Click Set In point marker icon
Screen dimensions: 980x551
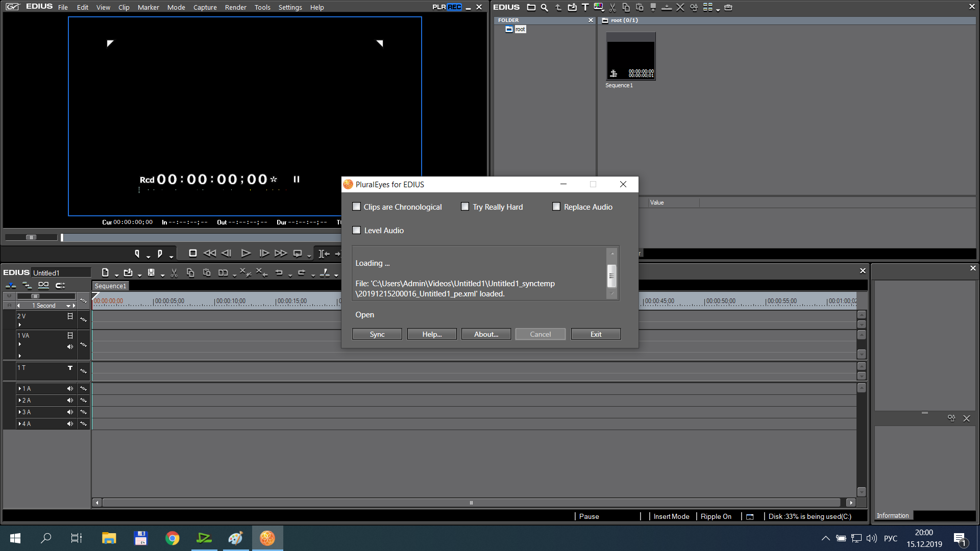(x=137, y=253)
